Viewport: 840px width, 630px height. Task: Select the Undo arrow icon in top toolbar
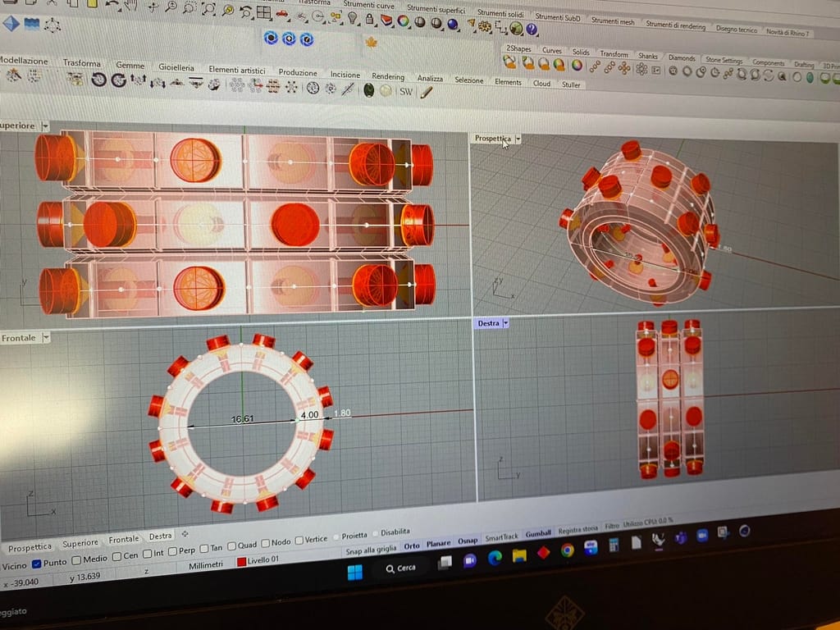click(x=112, y=6)
